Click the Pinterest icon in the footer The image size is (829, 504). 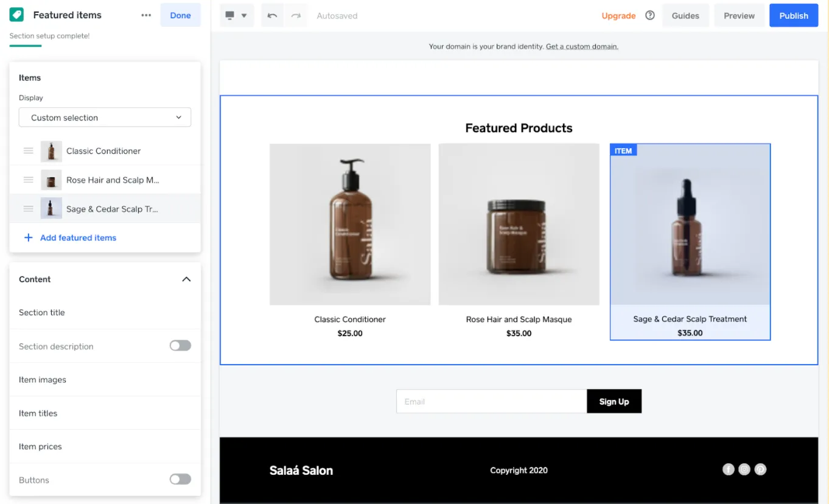point(760,469)
